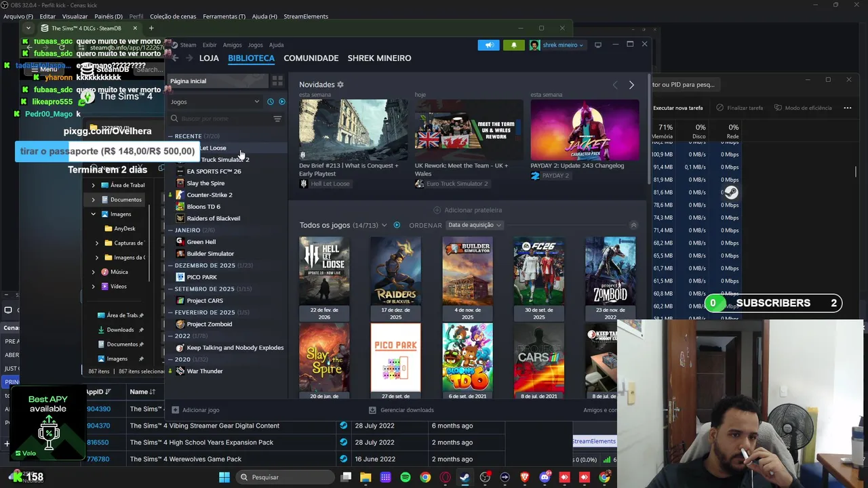Toggle ready-to-play filter beside Jogos
This screenshot has width=868, height=488.
tap(282, 102)
